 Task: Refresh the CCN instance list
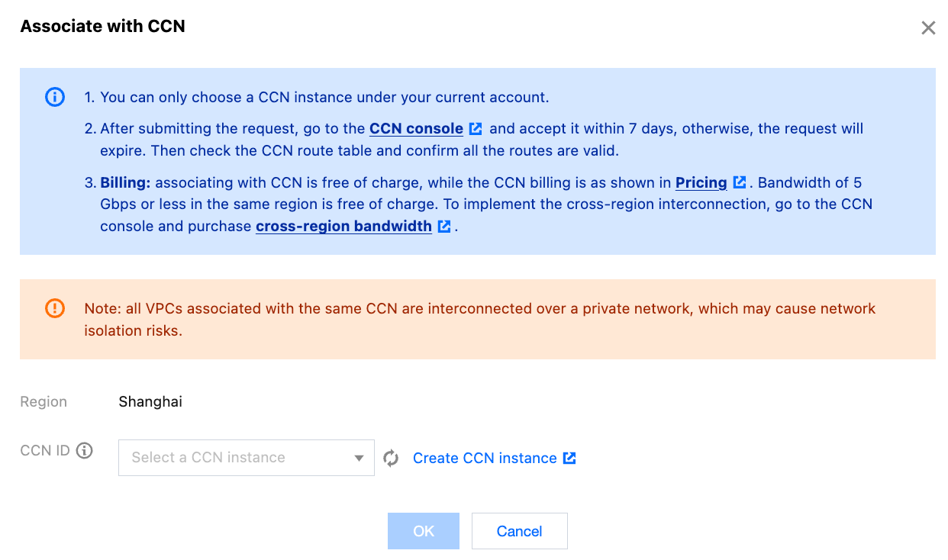(x=391, y=459)
